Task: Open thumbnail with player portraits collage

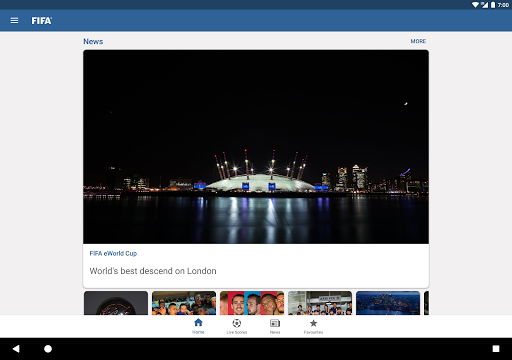Action: (252, 303)
